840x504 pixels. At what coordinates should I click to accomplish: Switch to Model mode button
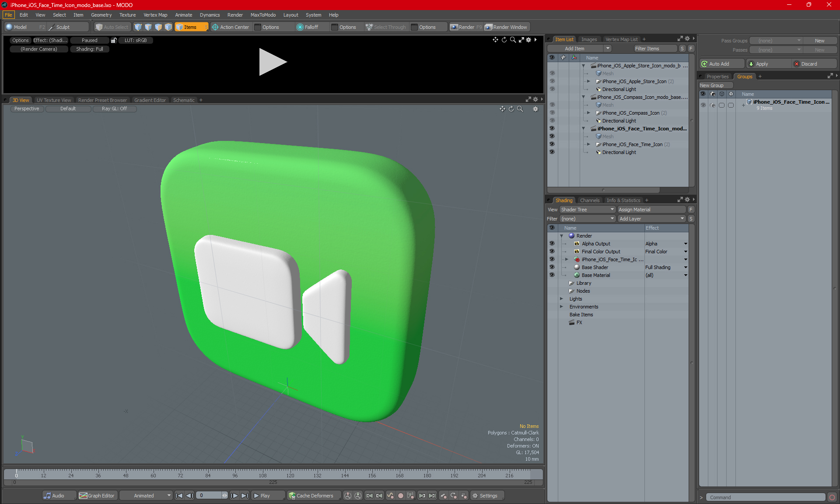pos(25,27)
